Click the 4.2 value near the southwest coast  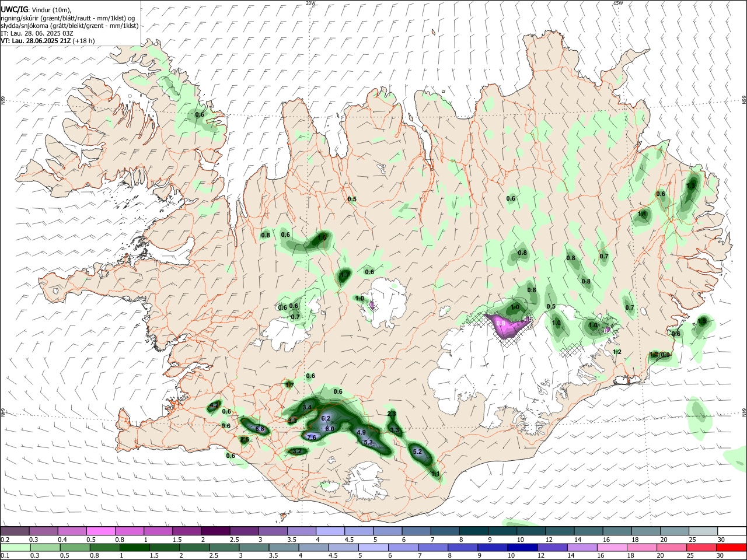(x=214, y=405)
